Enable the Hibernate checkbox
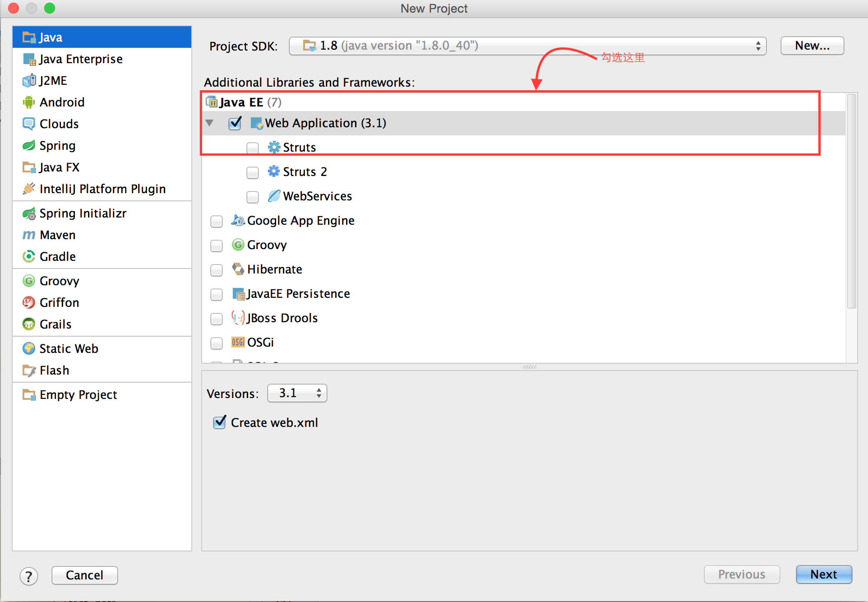This screenshot has width=868, height=602. point(217,270)
